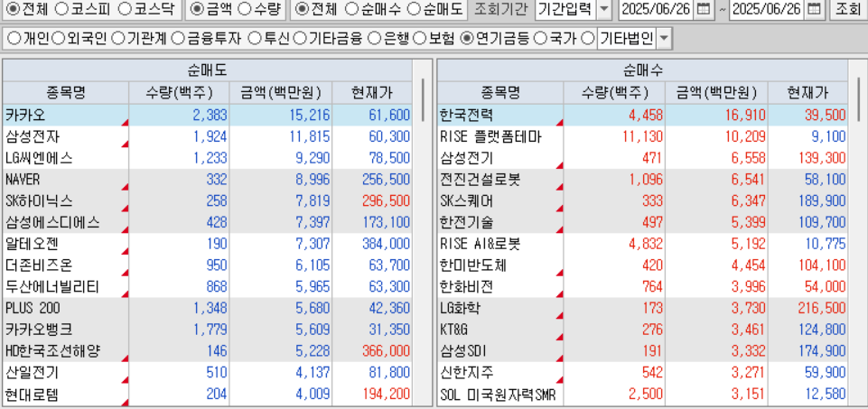Select the SK하이닉스 row

208,201
